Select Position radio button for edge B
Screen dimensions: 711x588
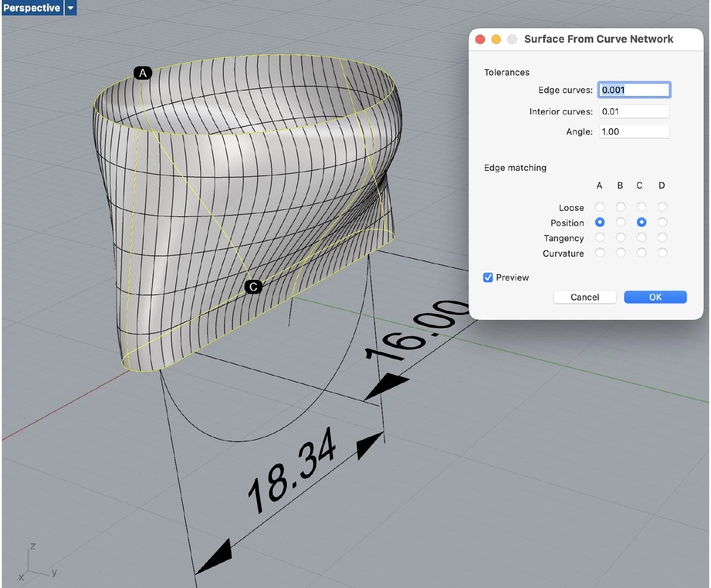[x=621, y=222]
